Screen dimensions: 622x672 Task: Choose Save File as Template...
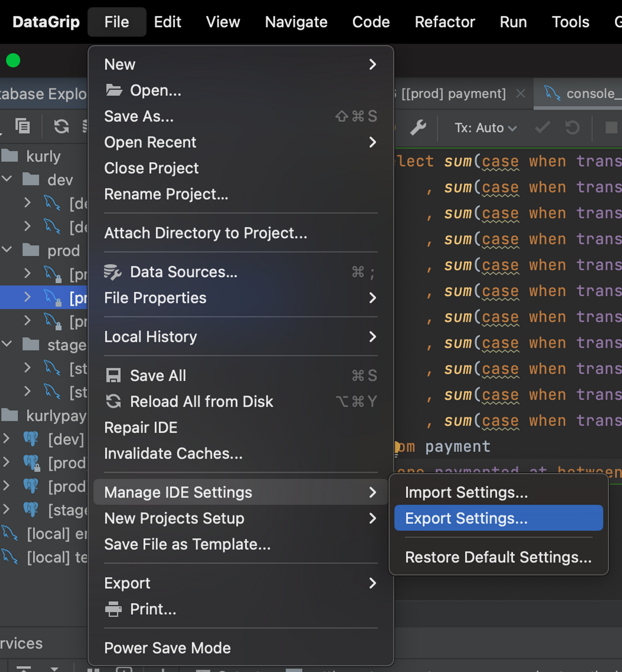point(241,544)
